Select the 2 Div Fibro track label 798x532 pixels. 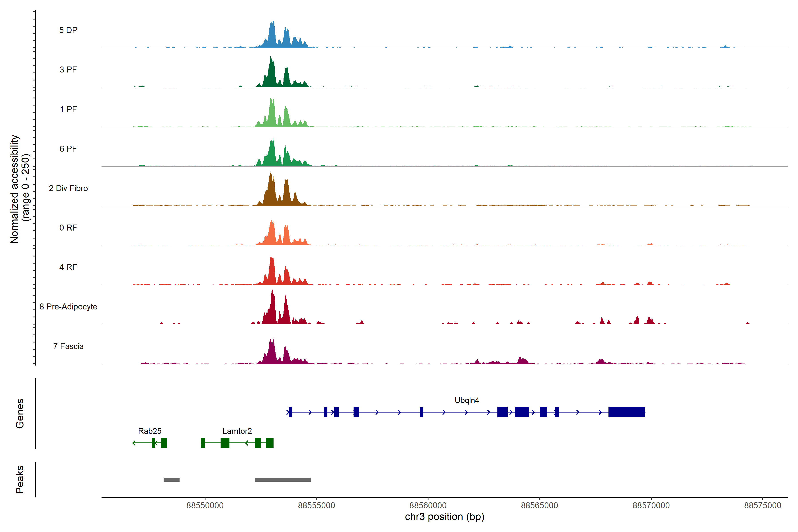click(68, 188)
